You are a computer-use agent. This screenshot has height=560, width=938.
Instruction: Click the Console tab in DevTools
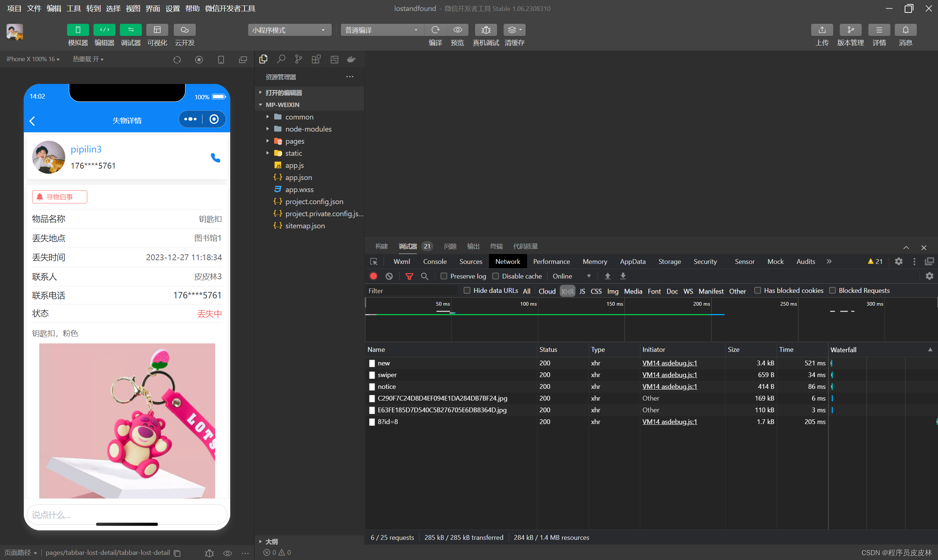(435, 261)
